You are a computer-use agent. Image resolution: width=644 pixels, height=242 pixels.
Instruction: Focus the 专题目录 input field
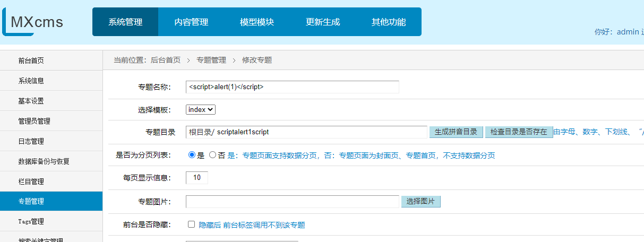click(x=306, y=132)
